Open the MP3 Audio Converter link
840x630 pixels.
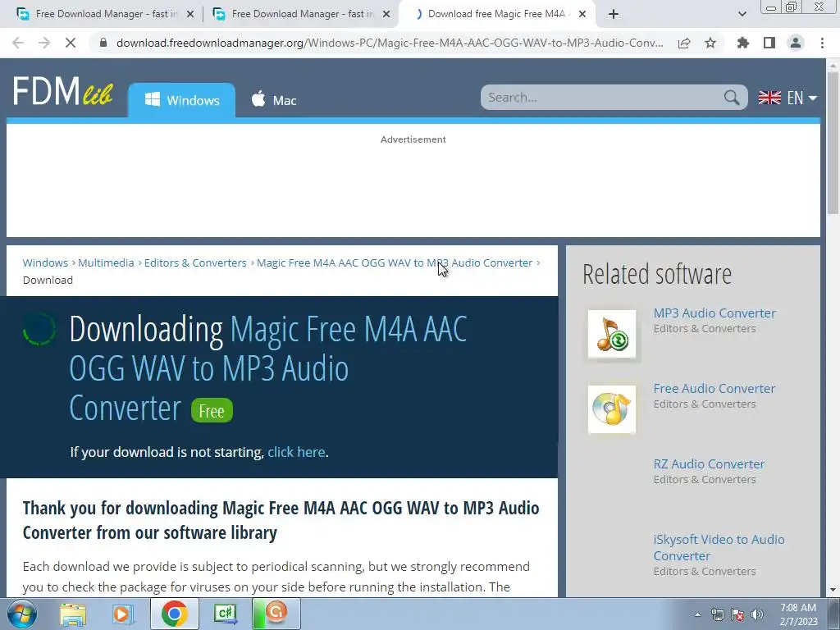[x=714, y=313]
